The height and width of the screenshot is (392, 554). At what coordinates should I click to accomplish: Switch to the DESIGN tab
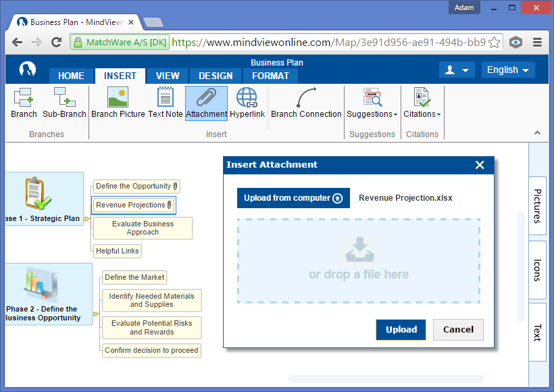click(215, 76)
